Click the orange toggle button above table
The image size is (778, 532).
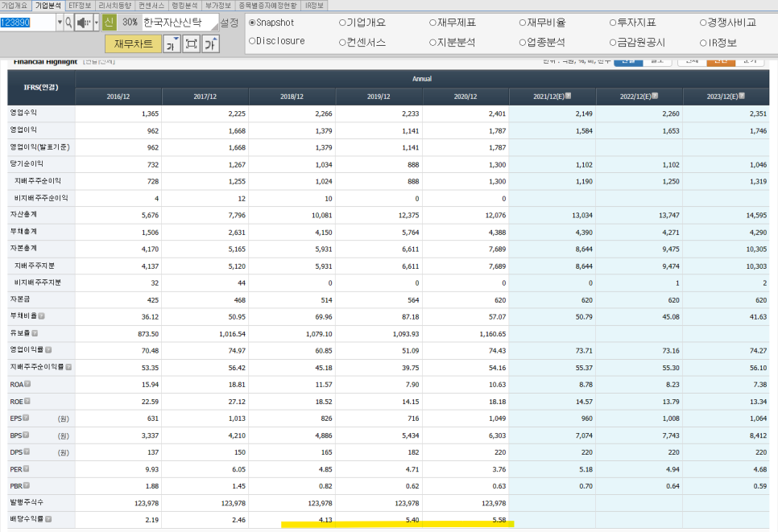tap(721, 61)
